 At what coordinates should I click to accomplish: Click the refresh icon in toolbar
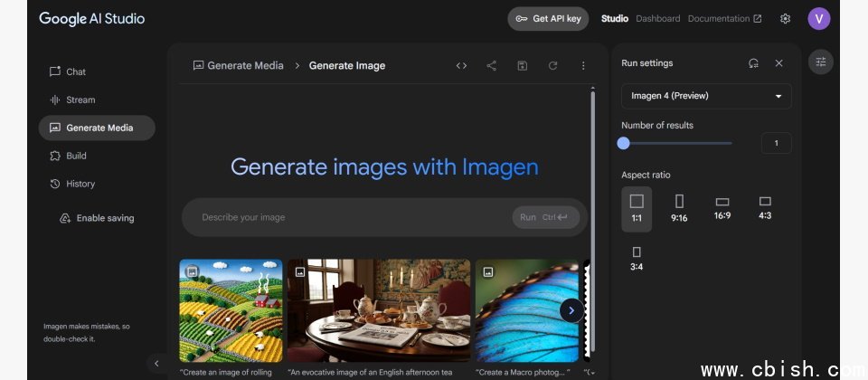tap(552, 66)
